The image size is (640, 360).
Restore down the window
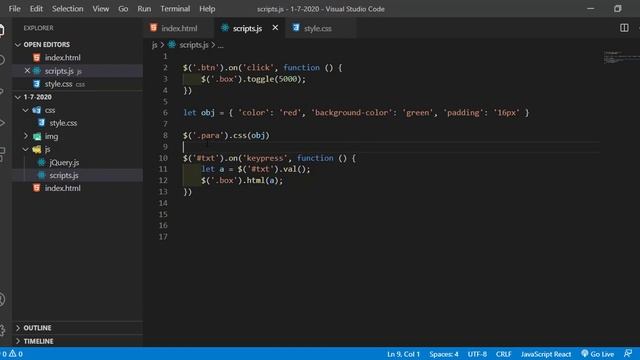[x=618, y=9]
